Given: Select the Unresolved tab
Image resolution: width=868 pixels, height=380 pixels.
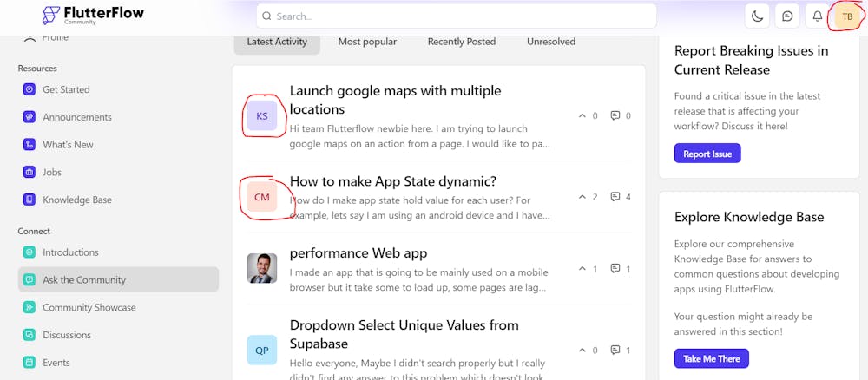Looking at the screenshot, I should click(550, 42).
